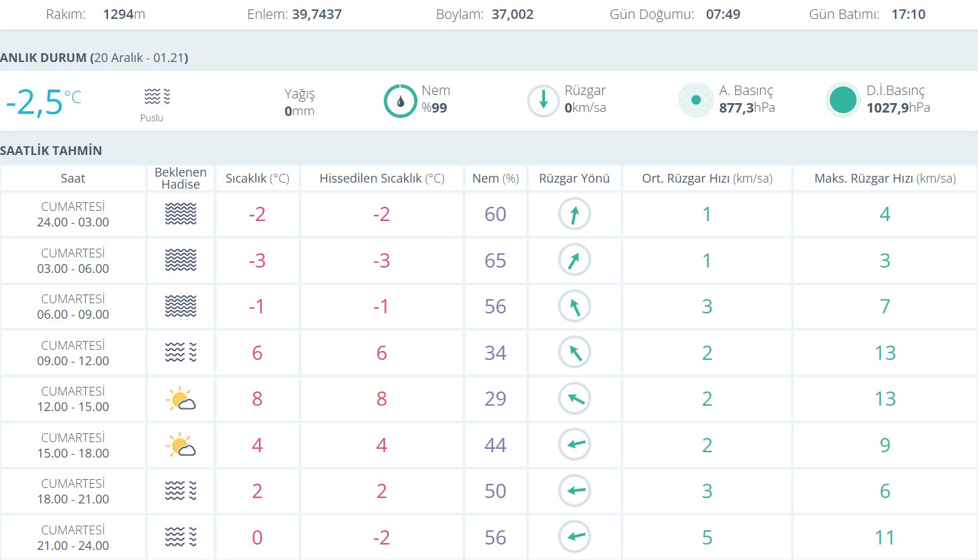
Task: Click the SAATLİK TAHMİN section heading
Action: click(x=51, y=150)
